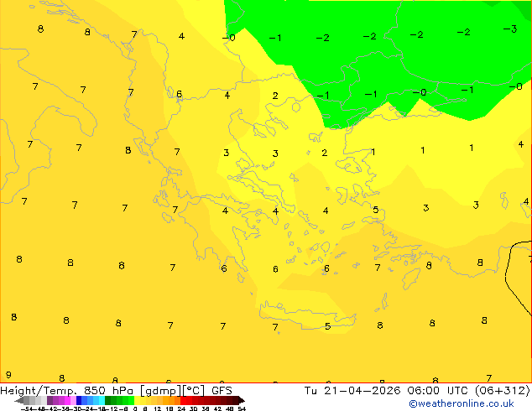
Task: Pick the bright yellow legend swatch at 0
Action: pyautogui.click(x=137, y=400)
